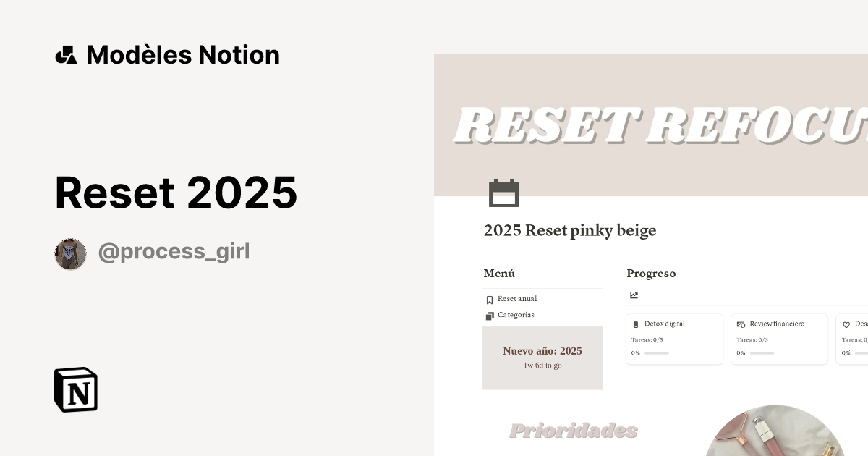Select the Nuevo año: 2025 countdown card

point(542,358)
